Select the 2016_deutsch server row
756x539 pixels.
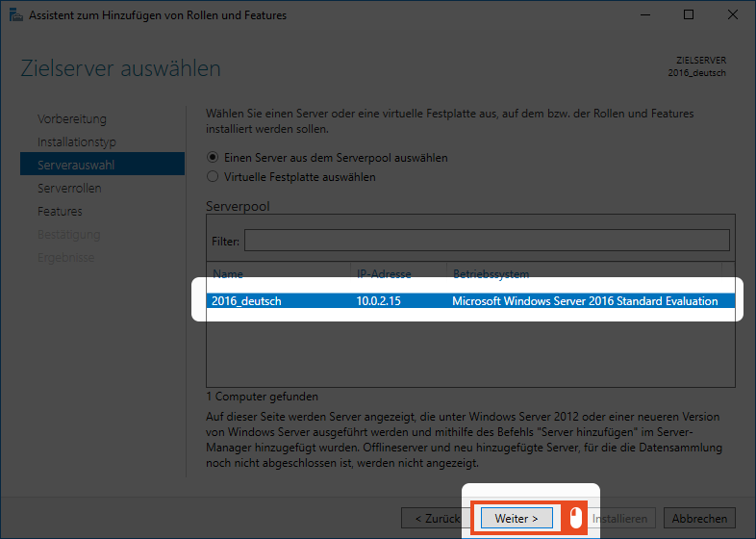pos(471,301)
